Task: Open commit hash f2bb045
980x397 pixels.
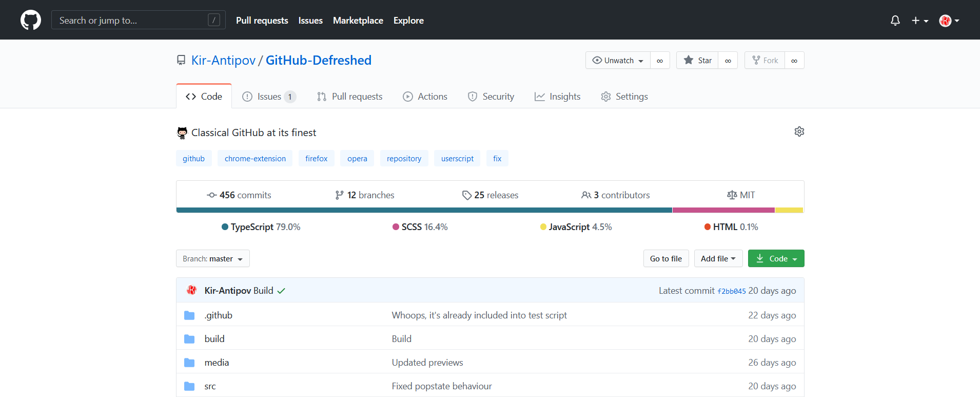Action: pyautogui.click(x=732, y=291)
